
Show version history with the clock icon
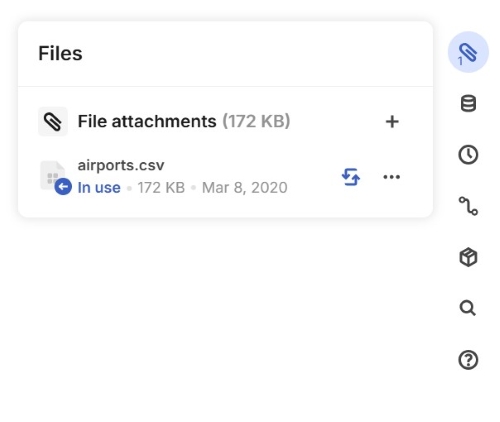pyautogui.click(x=468, y=155)
